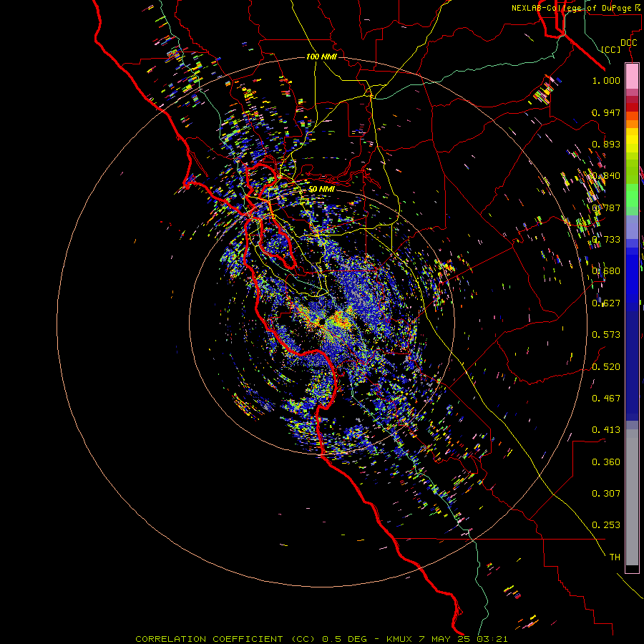
Task: Pick the dark navy segment of the color bar
Action: click(632, 361)
